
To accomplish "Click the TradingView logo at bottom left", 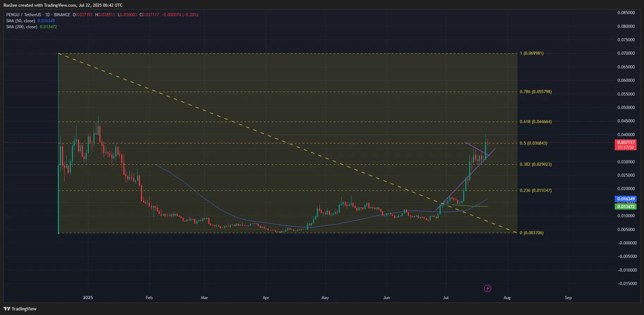I will (x=20, y=309).
